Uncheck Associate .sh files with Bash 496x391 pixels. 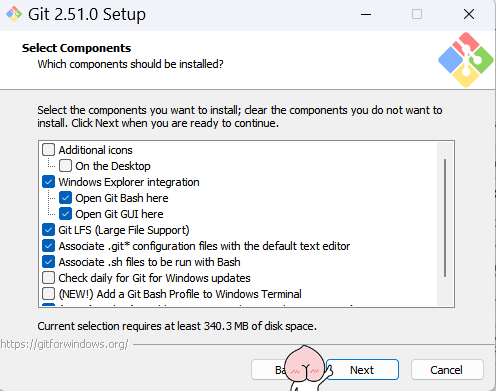(x=48, y=262)
